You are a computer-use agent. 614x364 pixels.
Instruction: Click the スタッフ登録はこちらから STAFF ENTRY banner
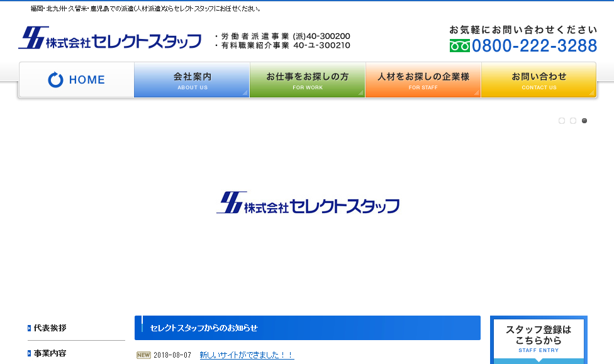coord(539,340)
